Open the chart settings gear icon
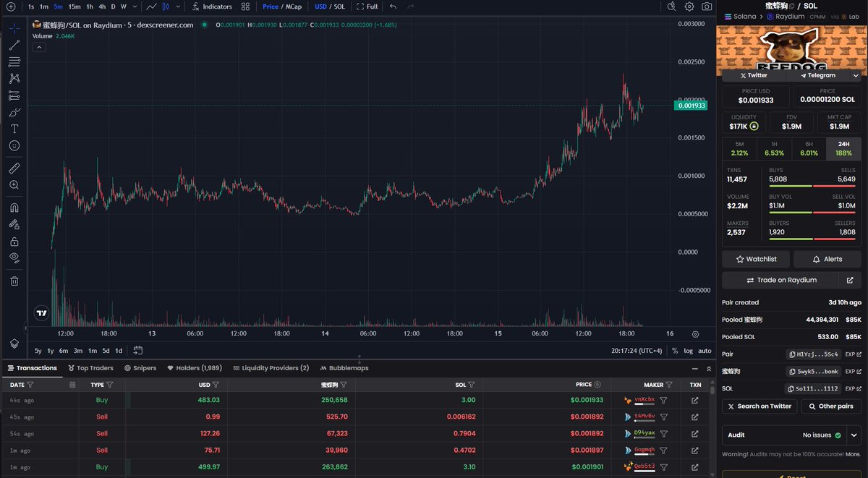Image resolution: width=868 pixels, height=478 pixels. pyautogui.click(x=689, y=7)
